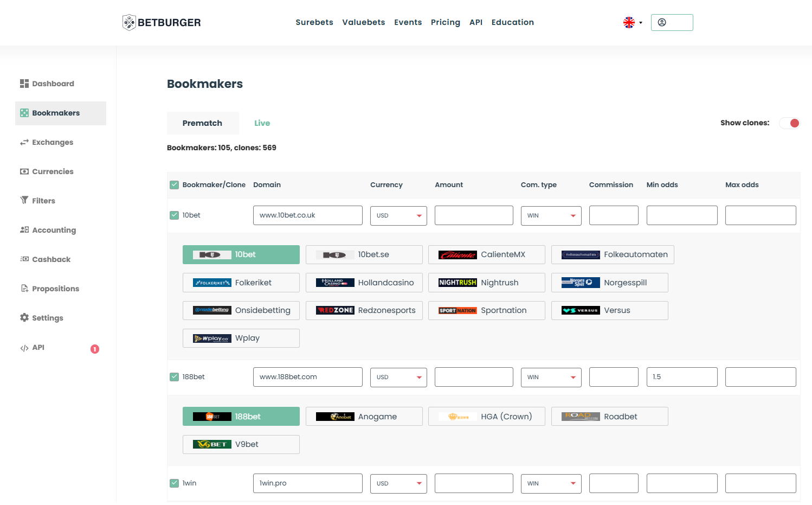The height and width of the screenshot is (505, 812).
Task: Uncheck the 188bet bookmaker checkbox
Action: (175, 377)
